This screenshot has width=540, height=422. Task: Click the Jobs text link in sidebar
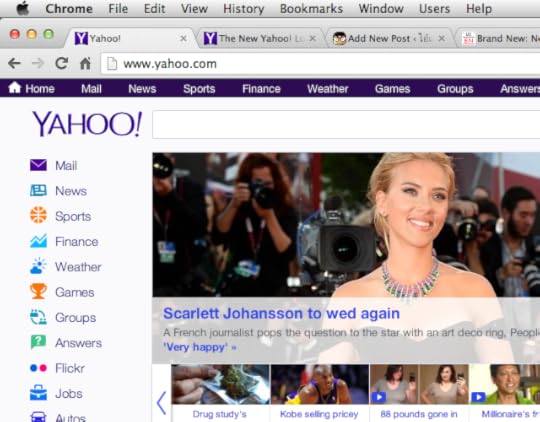pos(69,393)
